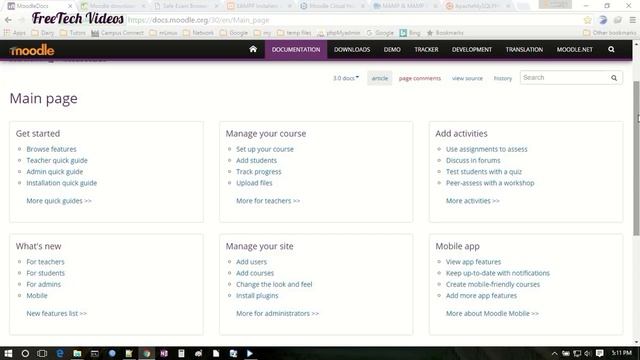
Task: Open Cortana search circle in taskbar
Action: tap(25, 353)
